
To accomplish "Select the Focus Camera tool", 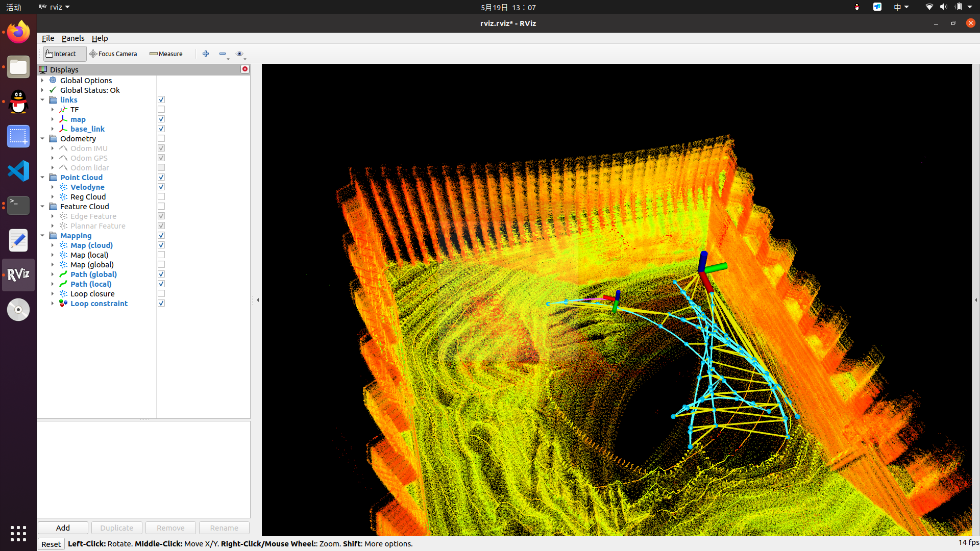I will click(113, 54).
